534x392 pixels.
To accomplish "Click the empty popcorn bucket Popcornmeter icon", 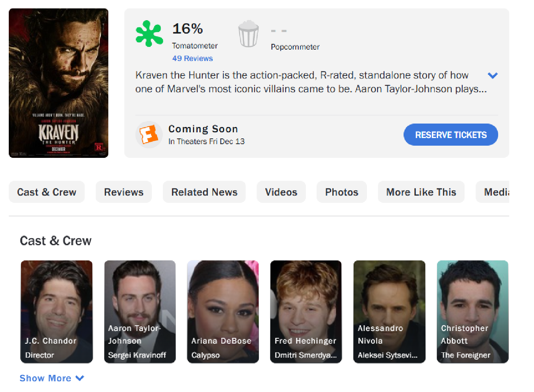I will click(x=248, y=34).
